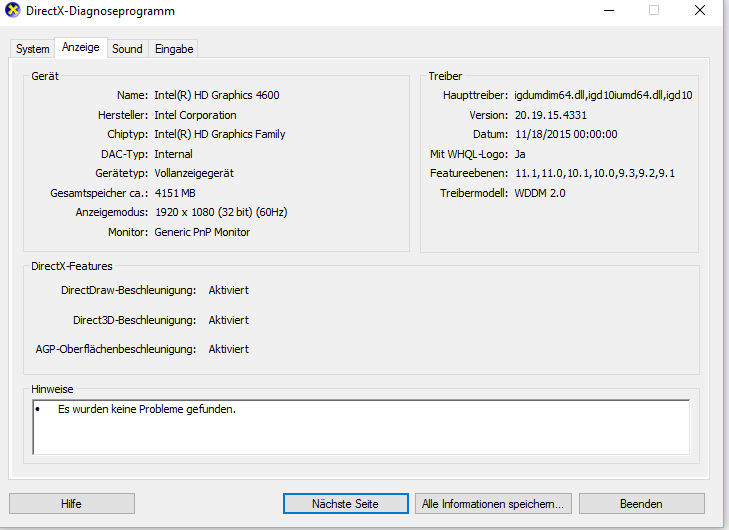729x530 pixels.
Task: Click the Treiber group label
Action: (x=445, y=76)
